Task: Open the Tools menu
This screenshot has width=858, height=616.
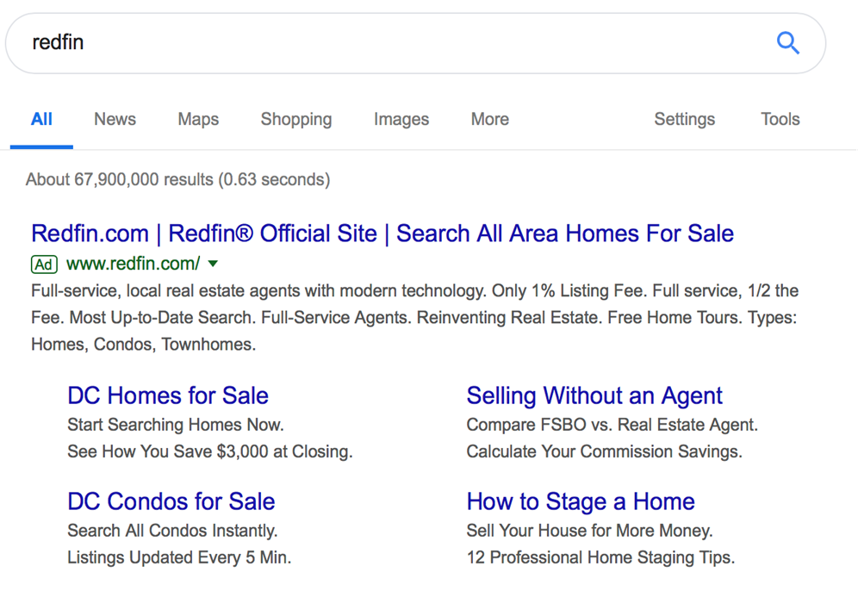Action: pos(780,120)
